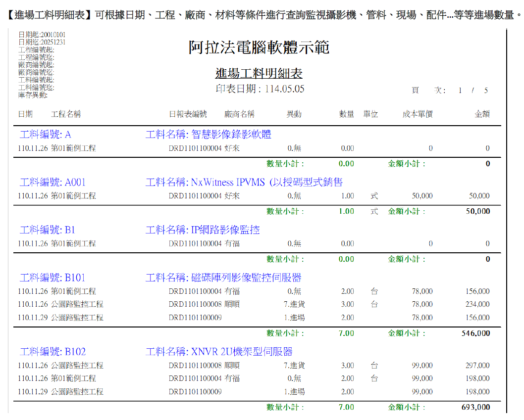This screenshot has width=524, height=420.
Task: Select the "成本單價" column header
Action: pos(418,114)
